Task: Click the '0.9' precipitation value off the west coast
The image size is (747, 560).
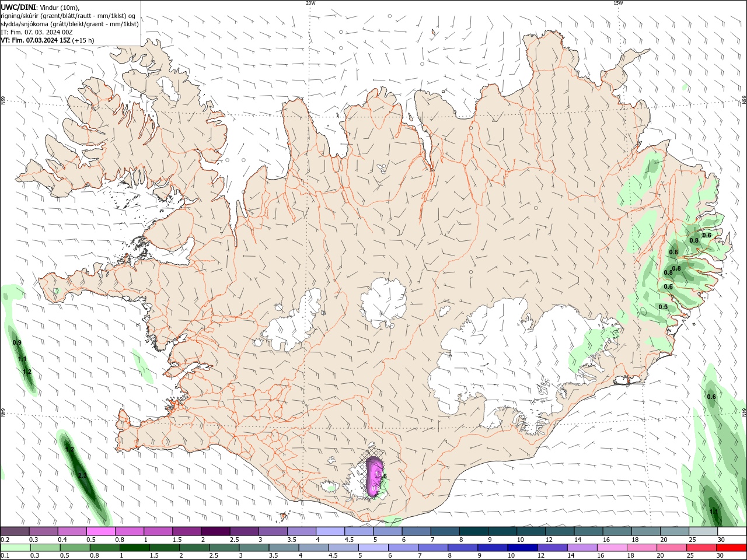Action: click(17, 342)
